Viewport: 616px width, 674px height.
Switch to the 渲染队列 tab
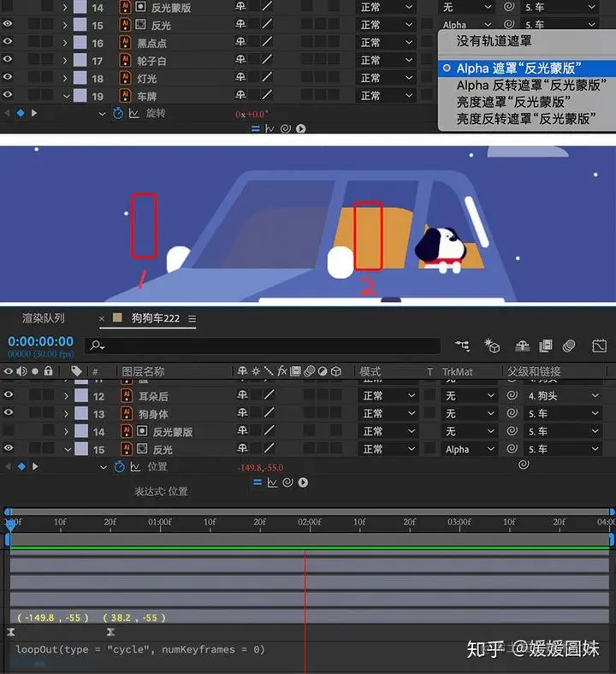43,318
